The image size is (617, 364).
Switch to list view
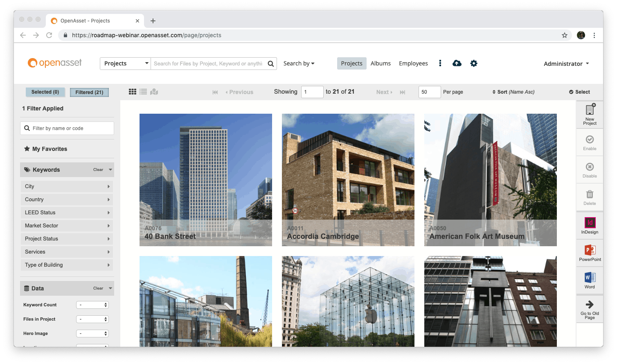pyautogui.click(x=143, y=92)
